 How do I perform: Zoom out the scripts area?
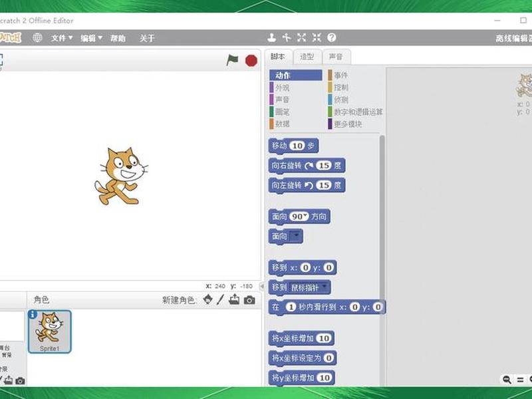[x=507, y=379]
